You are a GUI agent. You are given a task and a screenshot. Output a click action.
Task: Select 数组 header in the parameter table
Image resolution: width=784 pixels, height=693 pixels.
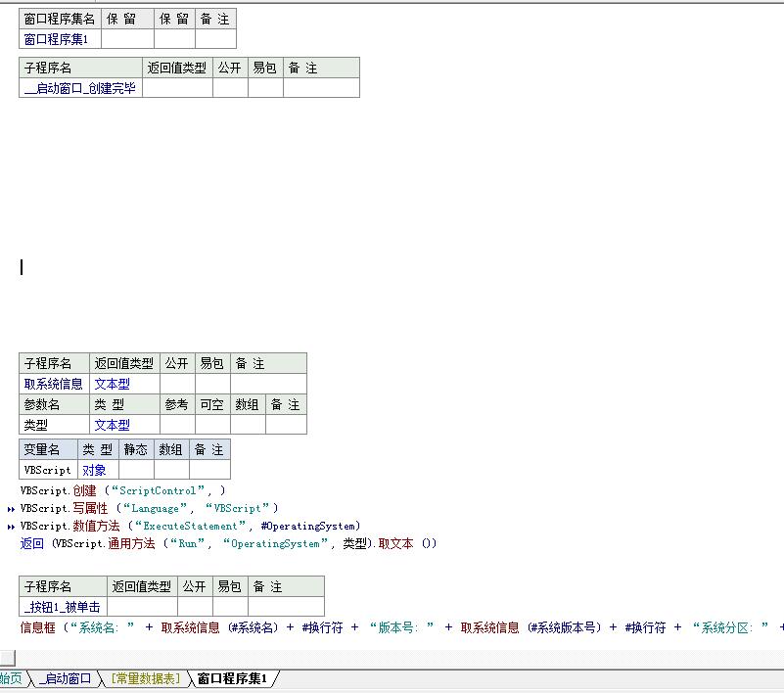(248, 404)
